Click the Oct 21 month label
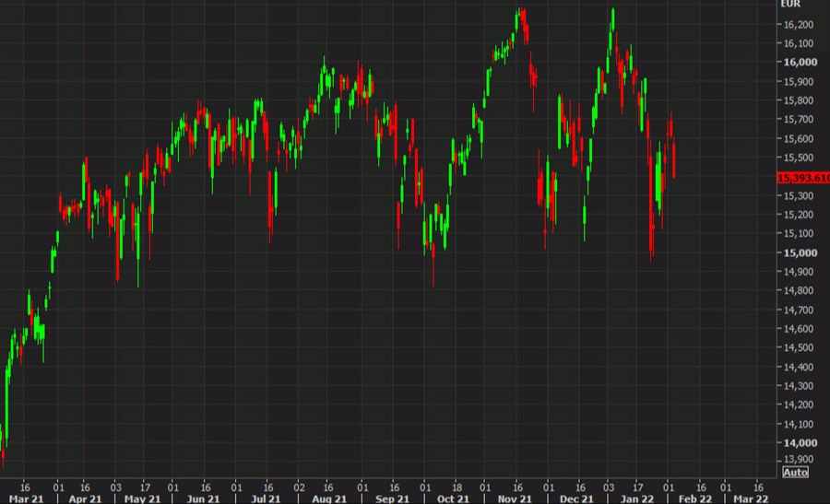Viewport: 830px width, 504px height. coord(453,498)
